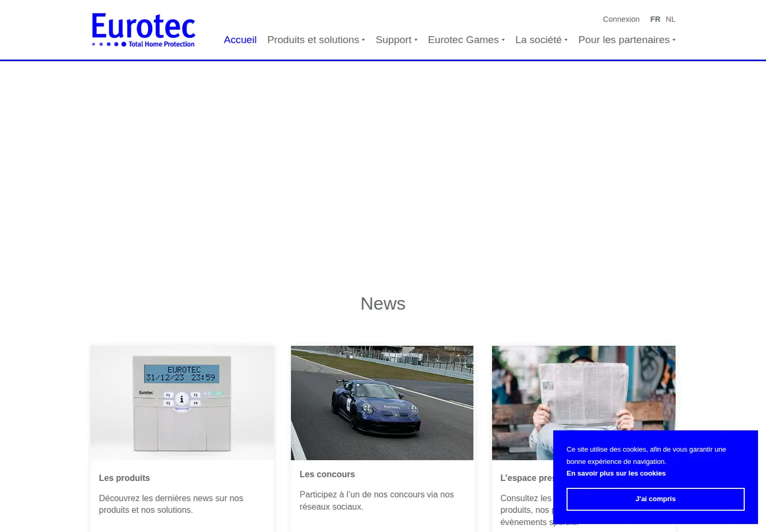
Task: Open the Connexion login link
Action: (621, 19)
